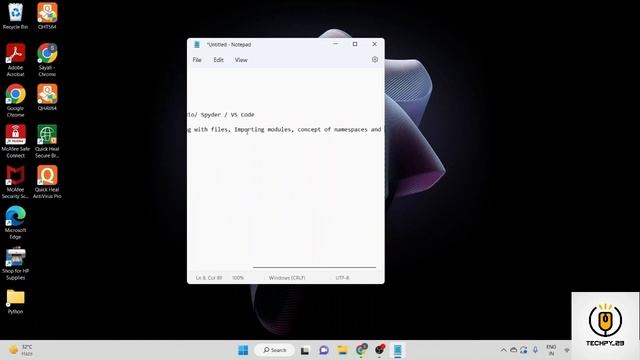Open weather widget showing Haze
640x360 pixels.
pyautogui.click(x=21, y=350)
